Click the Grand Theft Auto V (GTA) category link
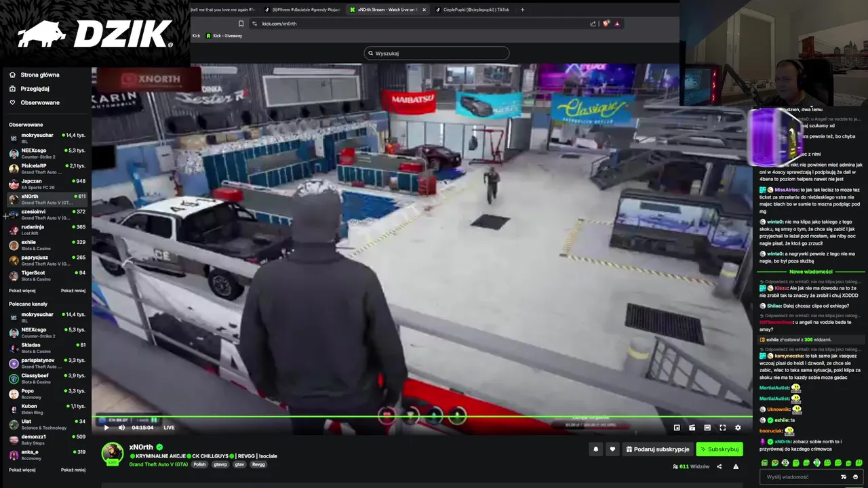The height and width of the screenshot is (488, 868). click(158, 464)
